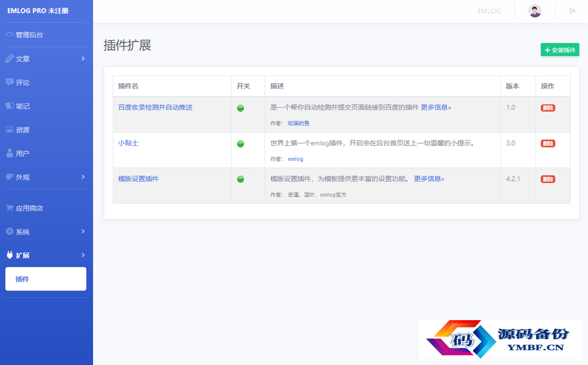Open the 百度收录检测并自动推送 plugin link
The width and height of the screenshot is (588, 365).
tap(155, 107)
